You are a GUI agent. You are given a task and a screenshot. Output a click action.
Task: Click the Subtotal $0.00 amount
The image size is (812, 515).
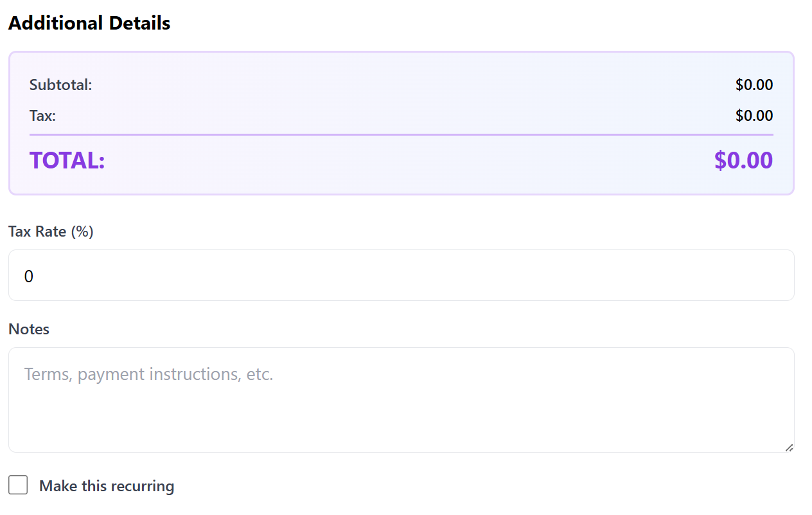point(754,85)
